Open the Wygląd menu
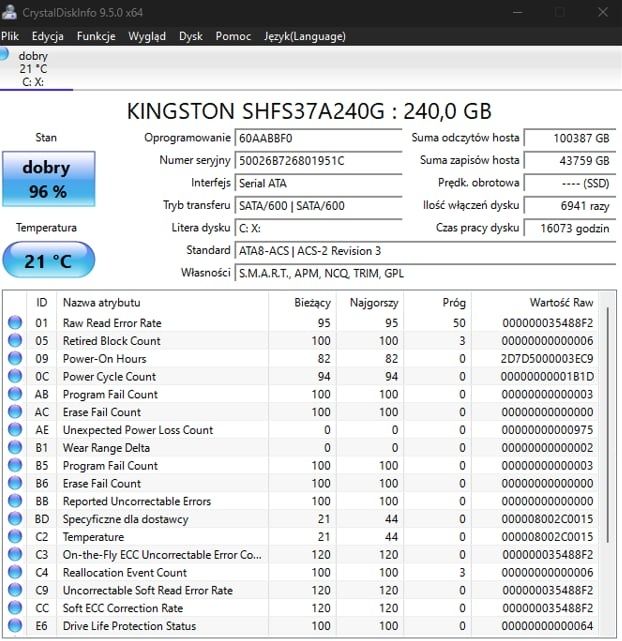The image size is (622, 641). point(147,36)
